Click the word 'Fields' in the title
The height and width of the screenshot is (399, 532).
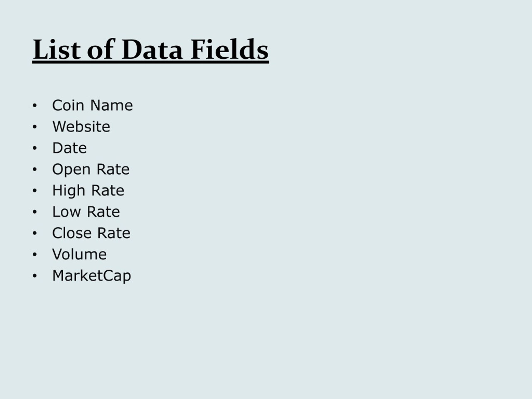coord(230,49)
